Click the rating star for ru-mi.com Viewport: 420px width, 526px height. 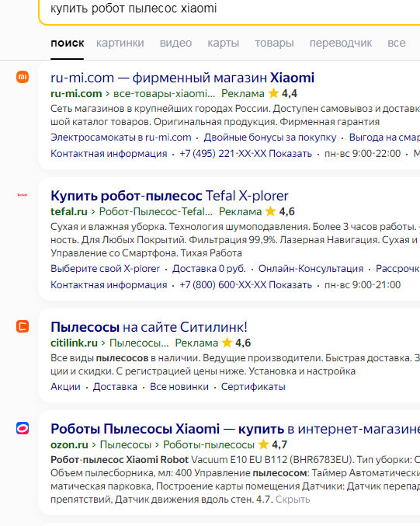point(273,93)
